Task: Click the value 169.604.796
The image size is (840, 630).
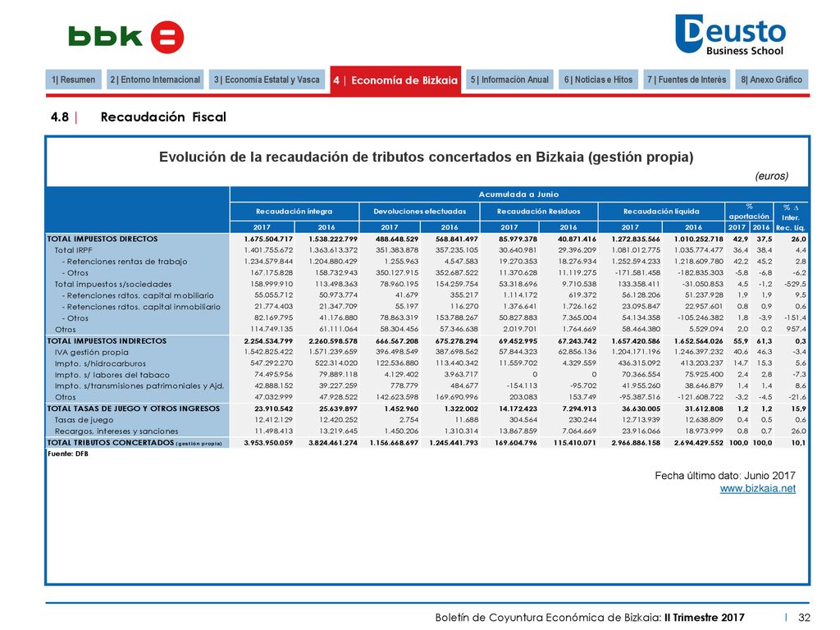Action: pos(515,442)
